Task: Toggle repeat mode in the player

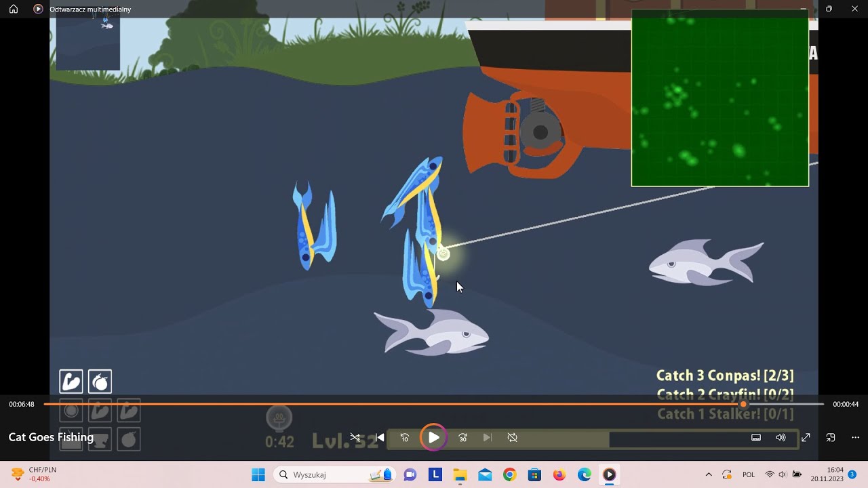Action: (x=513, y=438)
